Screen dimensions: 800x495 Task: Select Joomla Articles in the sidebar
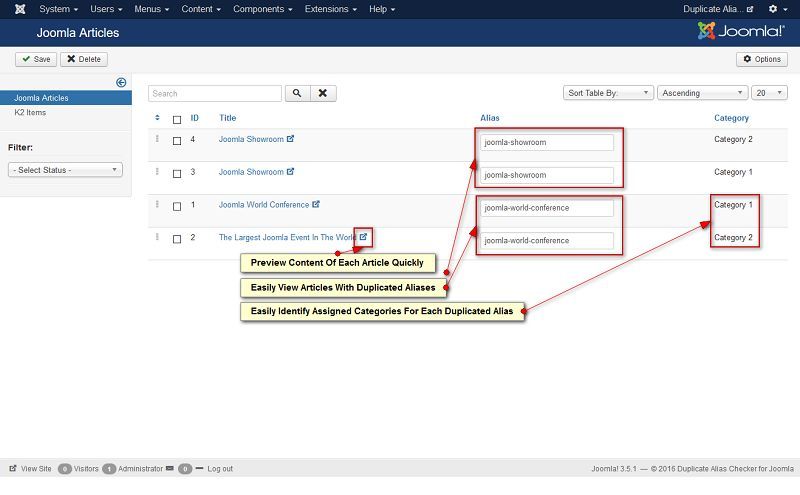[x=66, y=97]
